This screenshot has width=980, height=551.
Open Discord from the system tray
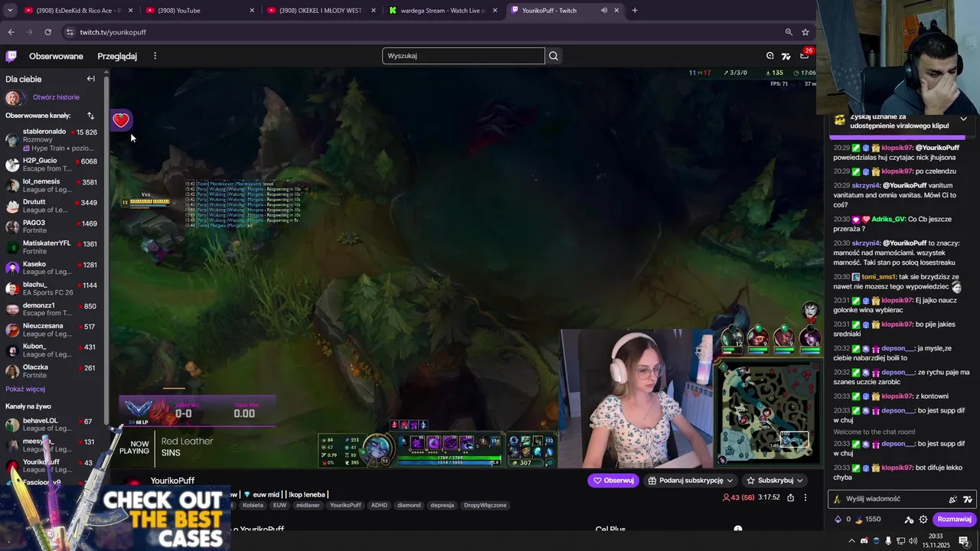[864, 541]
